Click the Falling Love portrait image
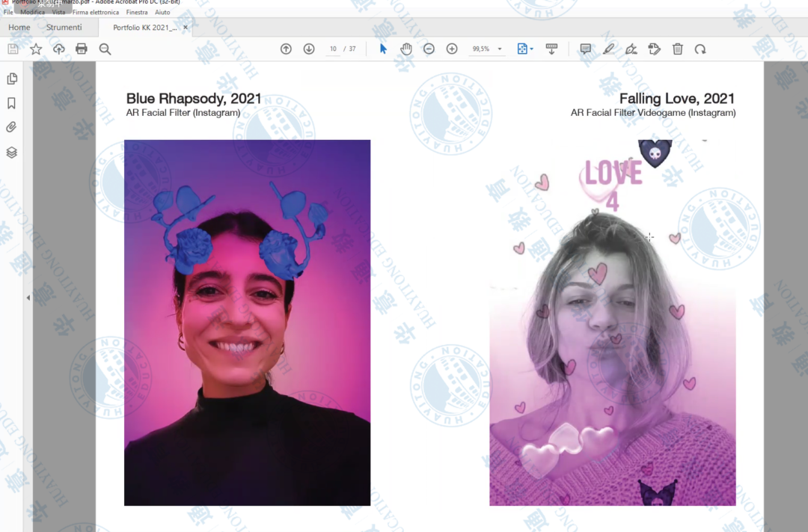The width and height of the screenshot is (808, 532). [x=613, y=322]
